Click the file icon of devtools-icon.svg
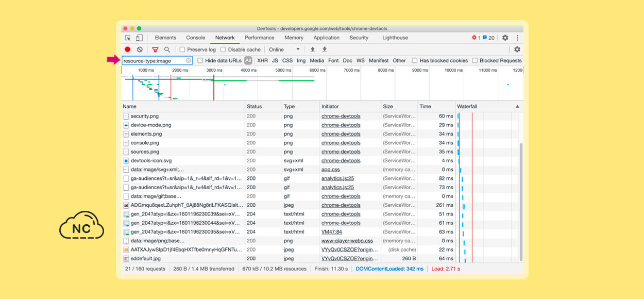 tap(126, 161)
